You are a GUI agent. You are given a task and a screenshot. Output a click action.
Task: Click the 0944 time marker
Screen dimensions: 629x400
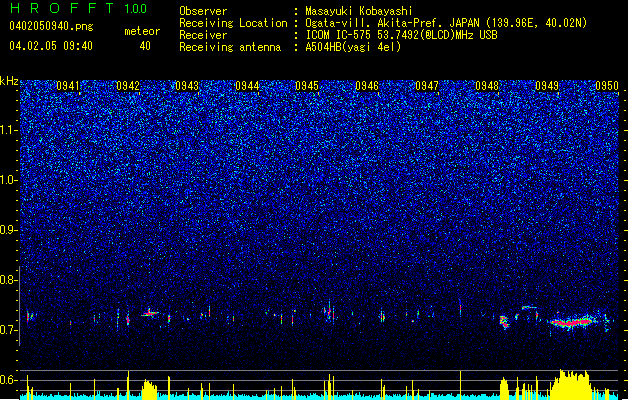(x=247, y=86)
